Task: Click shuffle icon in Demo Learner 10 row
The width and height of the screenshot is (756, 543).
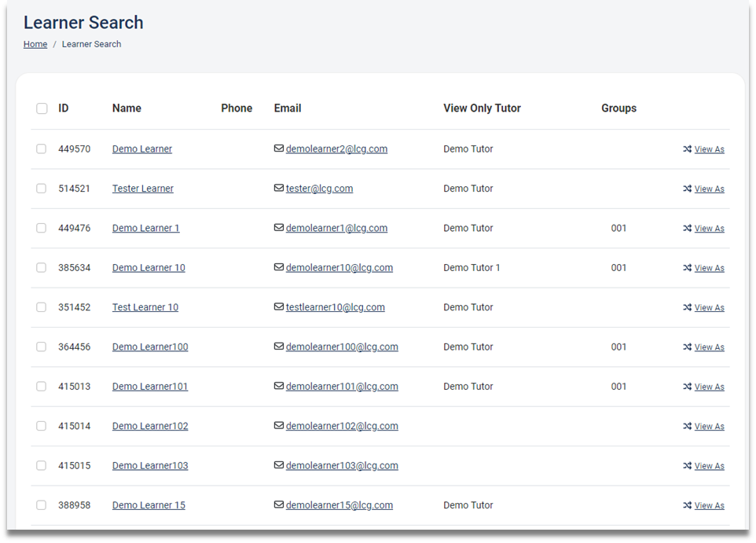Action: coord(687,268)
